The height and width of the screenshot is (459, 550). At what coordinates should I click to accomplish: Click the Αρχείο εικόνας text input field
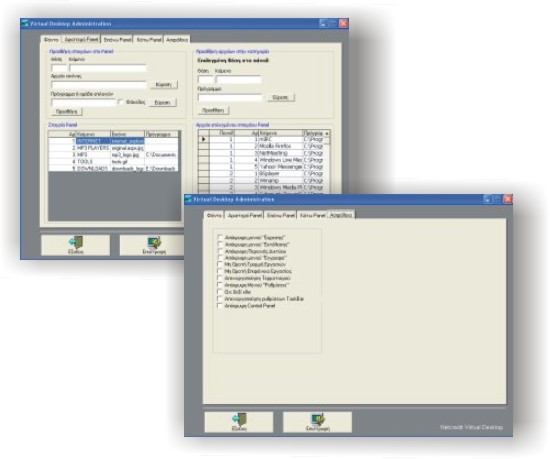click(x=99, y=85)
